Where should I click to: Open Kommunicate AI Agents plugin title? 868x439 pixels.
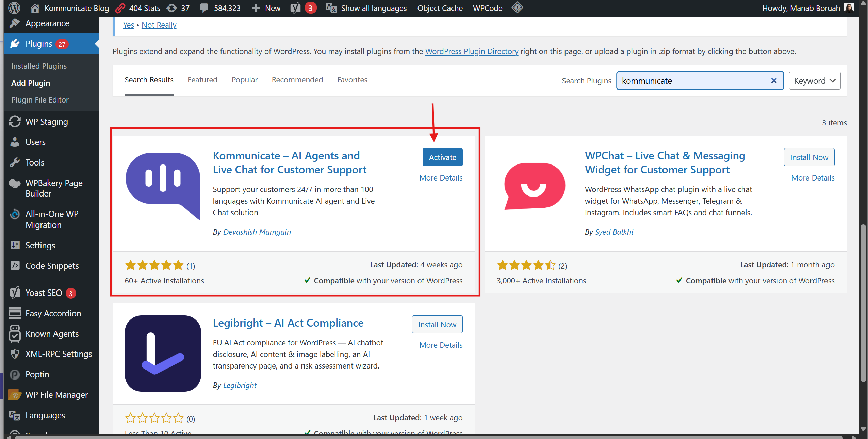coord(290,162)
